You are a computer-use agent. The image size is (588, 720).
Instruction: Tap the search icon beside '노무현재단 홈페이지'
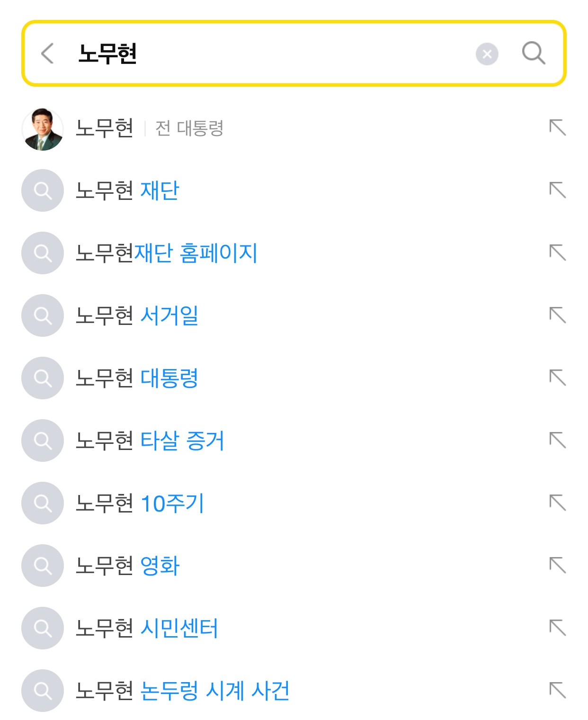43,253
